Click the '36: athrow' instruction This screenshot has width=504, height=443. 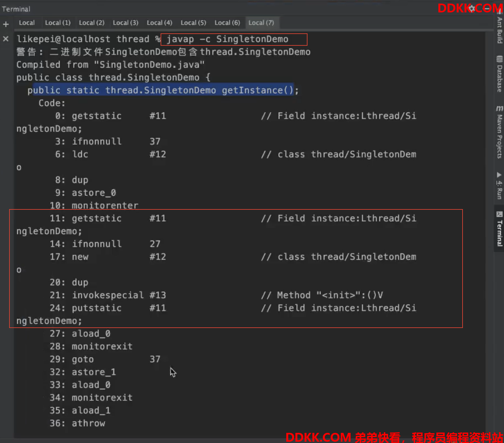(78, 423)
